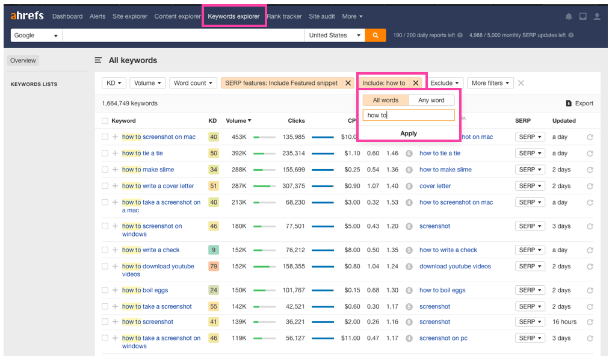Switch to the Site explorer tab
Viewport: 612px width, 364px height.
coord(130,16)
